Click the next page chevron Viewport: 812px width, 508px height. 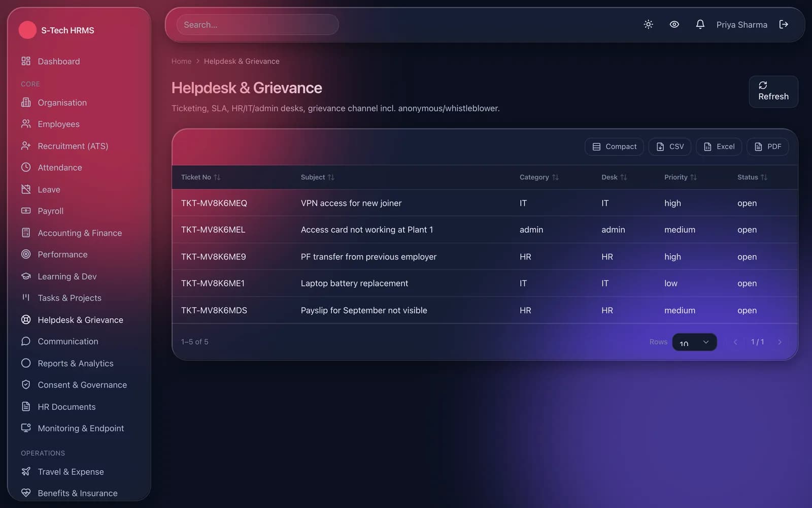click(780, 342)
